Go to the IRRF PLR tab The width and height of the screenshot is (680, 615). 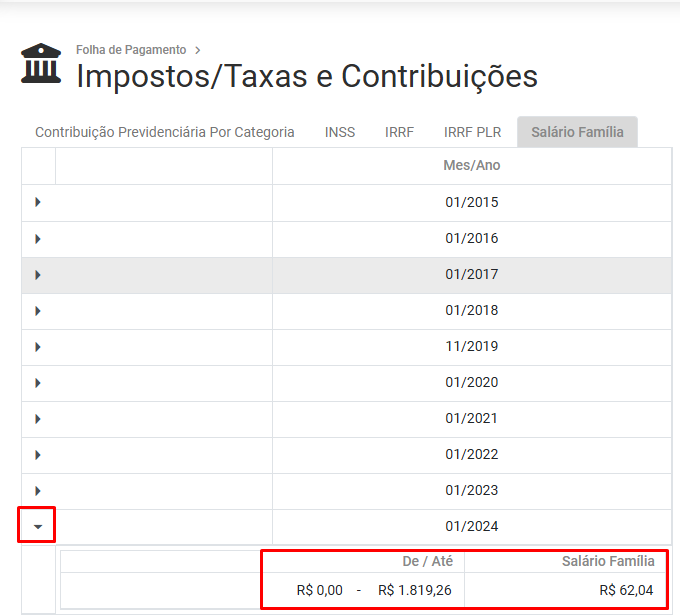(472, 132)
